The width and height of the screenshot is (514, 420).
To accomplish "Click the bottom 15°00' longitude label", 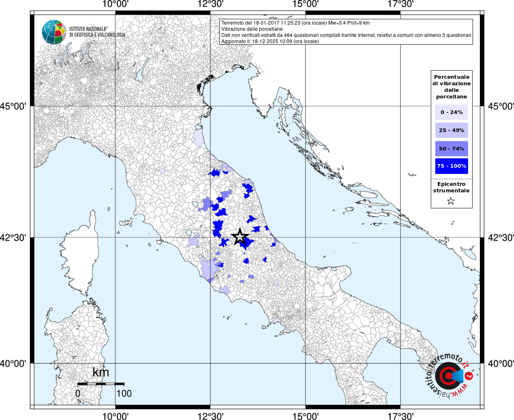I will coord(305,416).
